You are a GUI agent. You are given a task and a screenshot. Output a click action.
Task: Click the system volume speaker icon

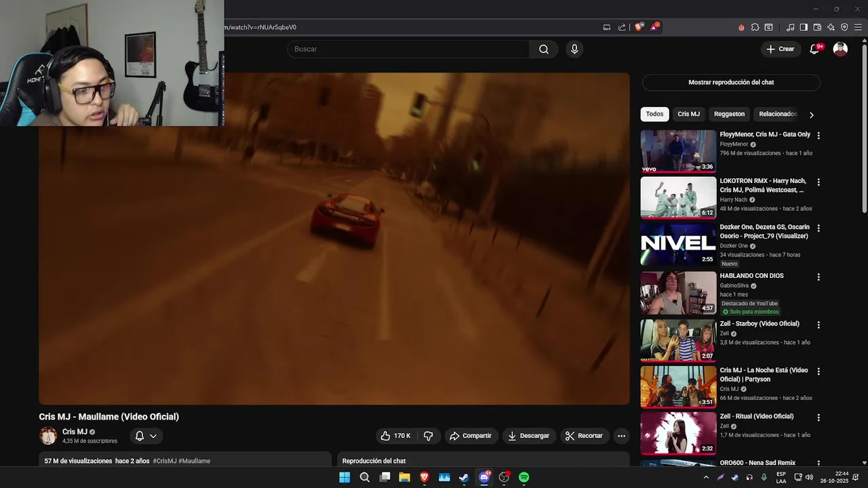(809, 477)
